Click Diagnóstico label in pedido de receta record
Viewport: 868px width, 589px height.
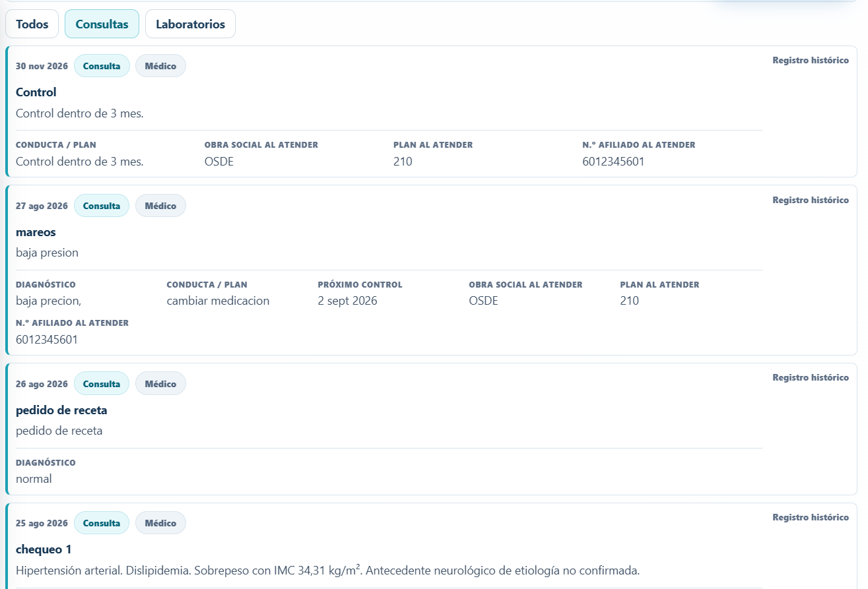46,463
